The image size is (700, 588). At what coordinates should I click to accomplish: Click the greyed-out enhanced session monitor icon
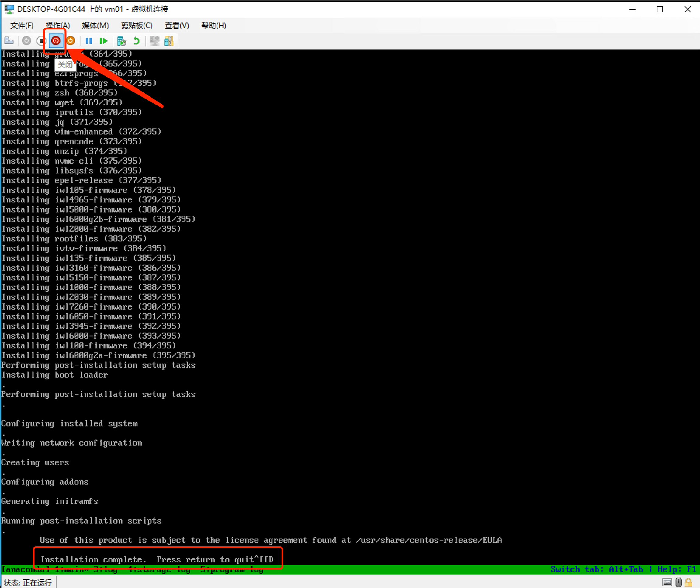(154, 41)
